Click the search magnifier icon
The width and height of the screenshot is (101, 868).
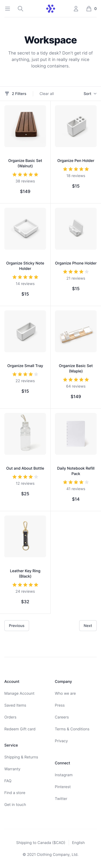[x=20, y=9]
